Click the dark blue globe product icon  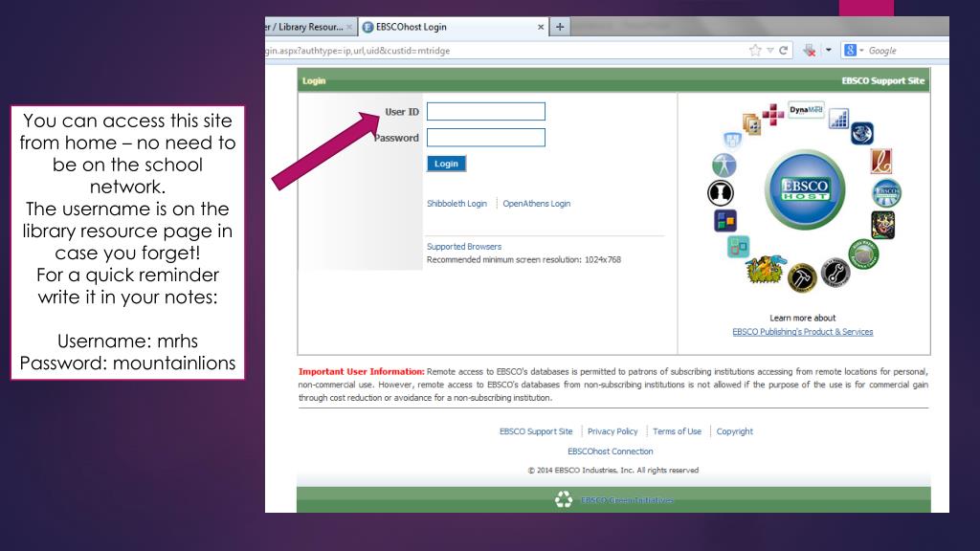(x=862, y=133)
